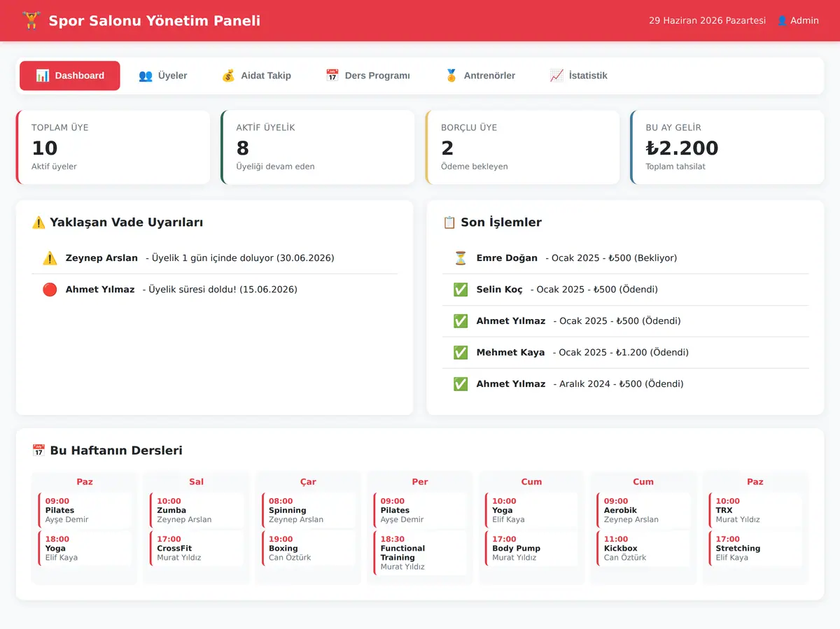Click the Admin user icon
This screenshot has width=840, height=629.
(x=782, y=21)
